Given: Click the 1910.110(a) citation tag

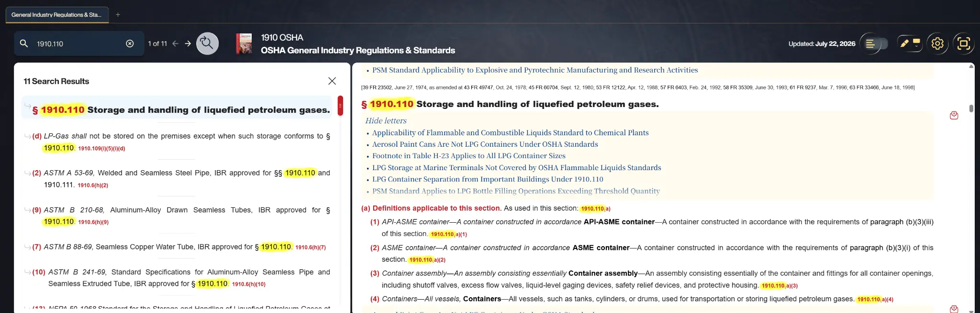Looking at the screenshot, I should point(595,209).
